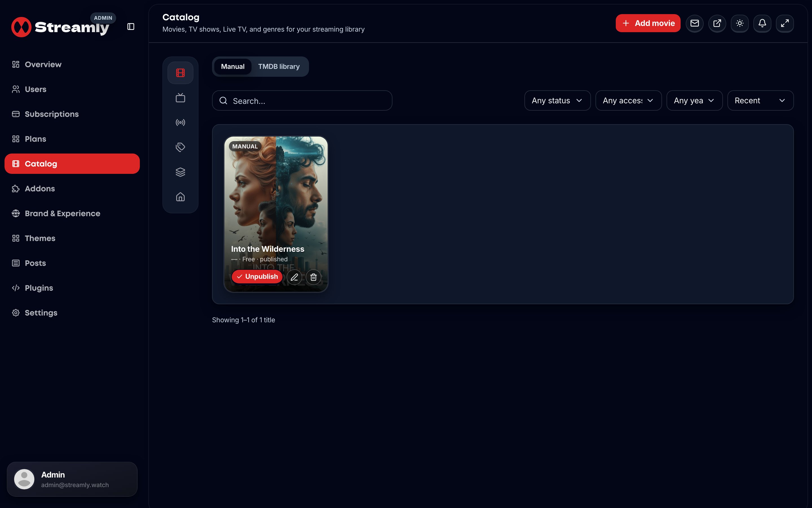Open the mail icon in header
812x508 pixels.
click(x=694, y=23)
